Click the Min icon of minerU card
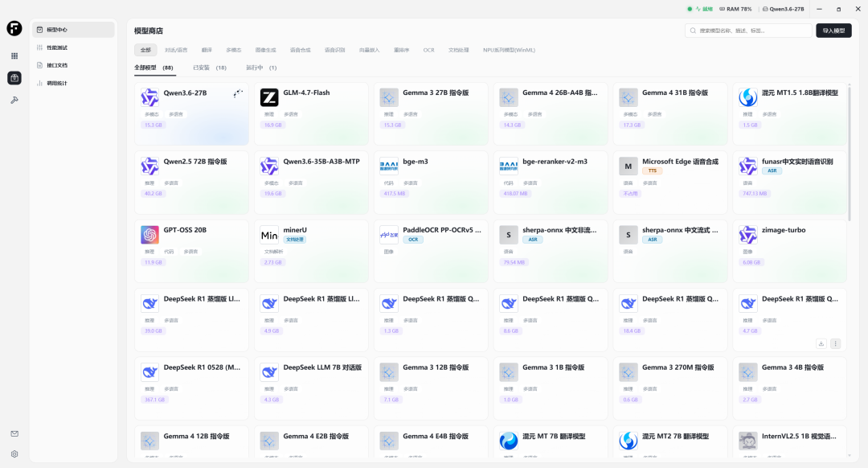 coord(269,235)
